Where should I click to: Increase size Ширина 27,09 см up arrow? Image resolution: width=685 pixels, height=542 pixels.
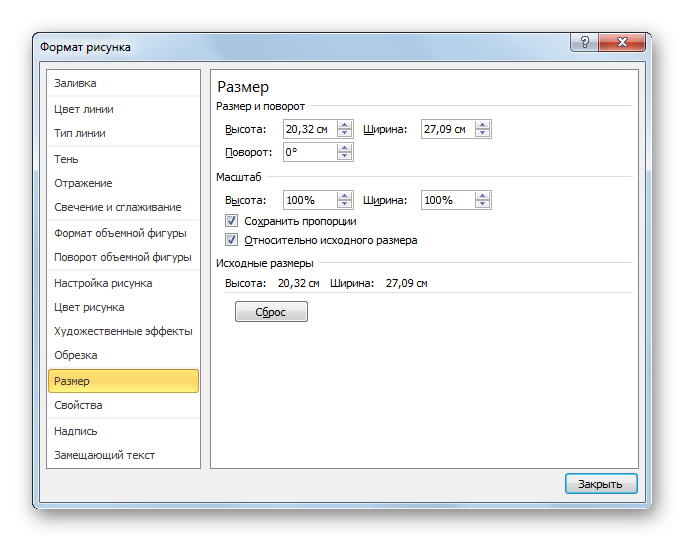pyautogui.click(x=483, y=124)
